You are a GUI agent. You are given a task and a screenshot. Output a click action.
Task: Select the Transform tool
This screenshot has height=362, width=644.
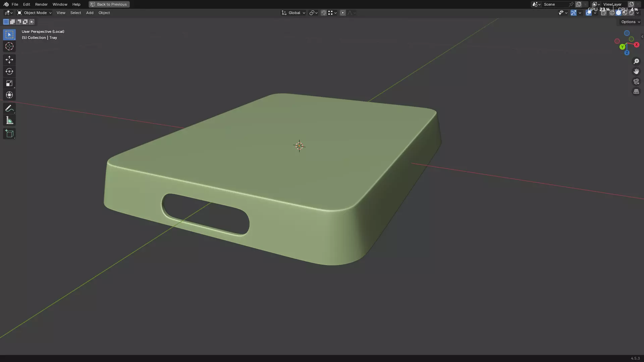point(9,95)
